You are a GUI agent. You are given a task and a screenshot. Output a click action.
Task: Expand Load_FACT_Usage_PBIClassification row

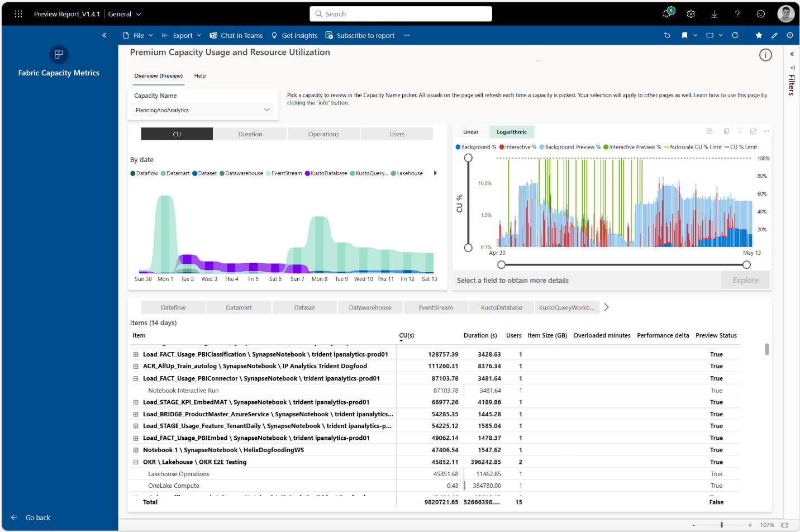click(x=136, y=354)
